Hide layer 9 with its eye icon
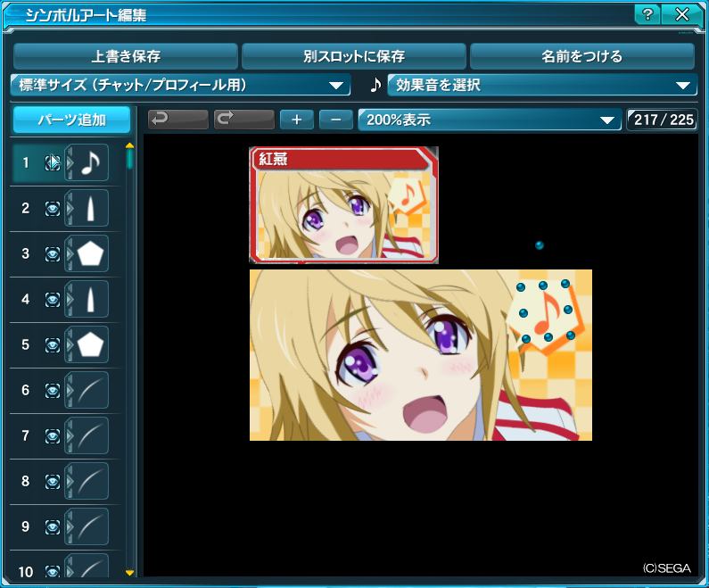Image resolution: width=709 pixels, height=588 pixels. (x=53, y=527)
